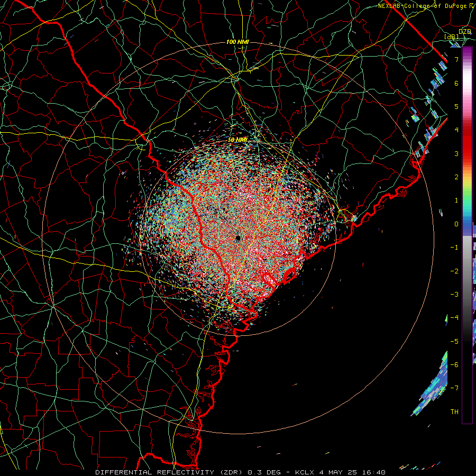This screenshot has width=476, height=476.
Task: Click the "100 NMI" range ring label
Action: pos(237,42)
